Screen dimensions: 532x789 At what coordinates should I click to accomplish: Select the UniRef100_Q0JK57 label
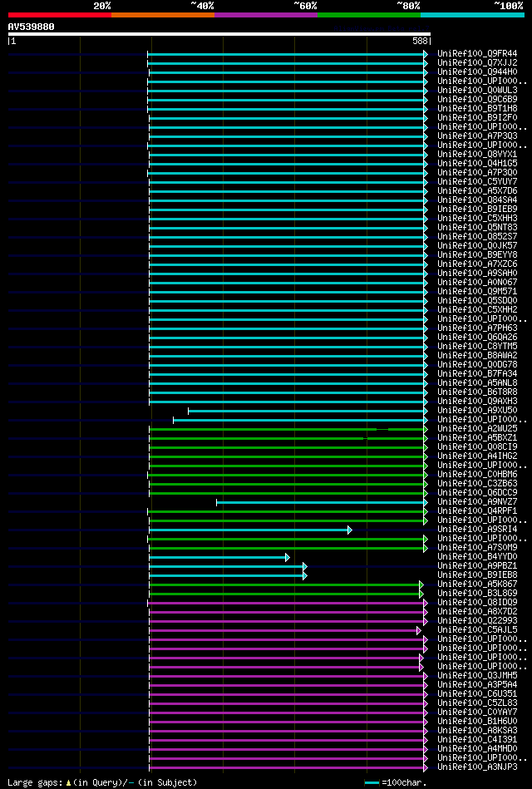(x=477, y=245)
